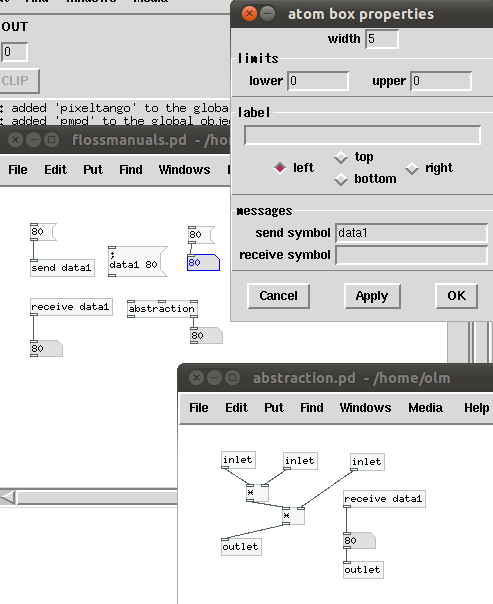This screenshot has width=493, height=604.
Task: Select the abstraction object box
Action: pos(162,309)
